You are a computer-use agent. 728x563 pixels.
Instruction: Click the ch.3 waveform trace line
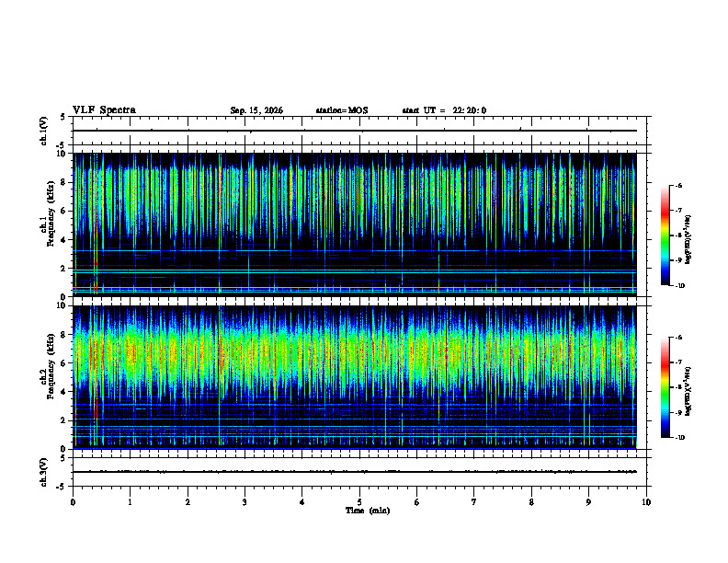coord(355,472)
